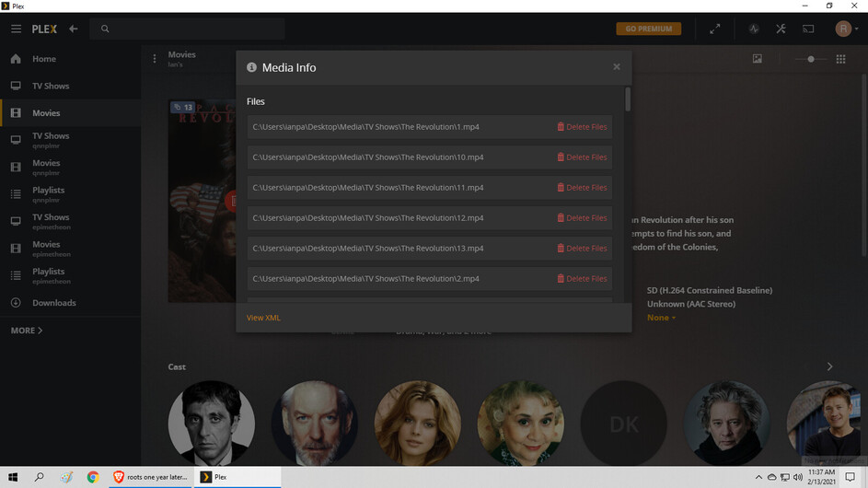Screen dimensions: 868x488
Task: Close the Media Info dialog
Action: [616, 67]
